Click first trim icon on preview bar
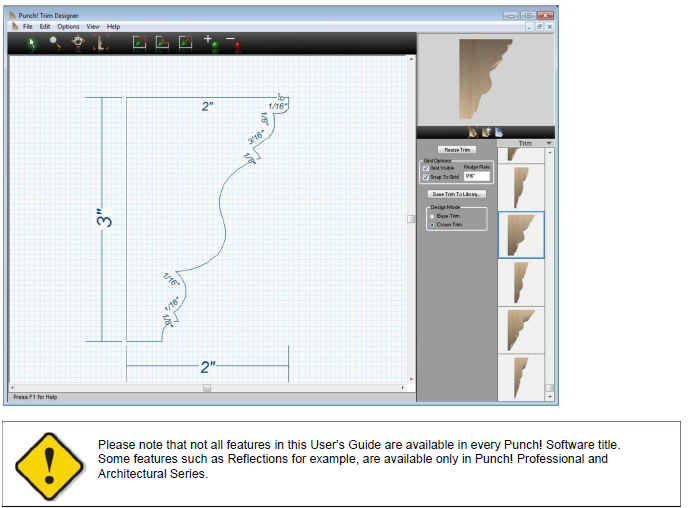This screenshot has width=688, height=508. [473, 132]
